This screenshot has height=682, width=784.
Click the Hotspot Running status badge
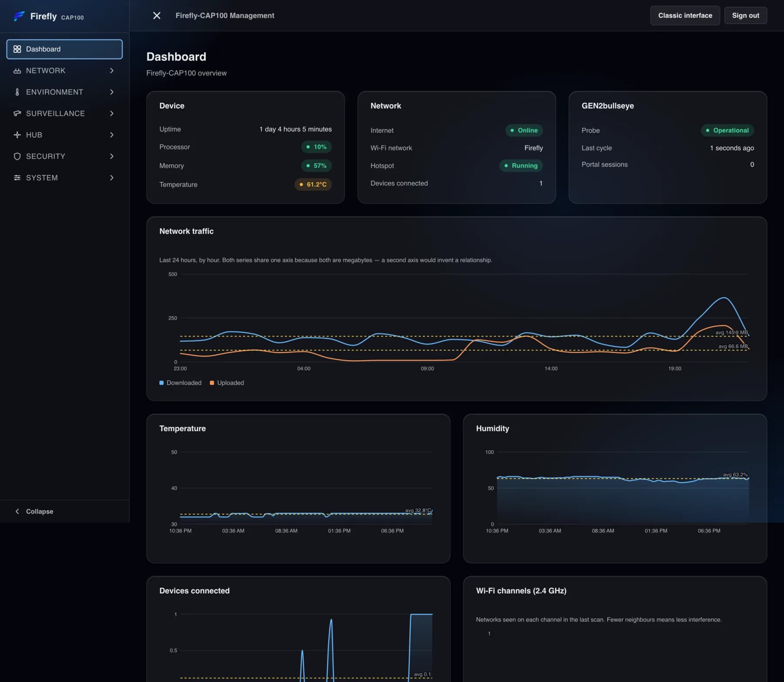[x=521, y=165]
